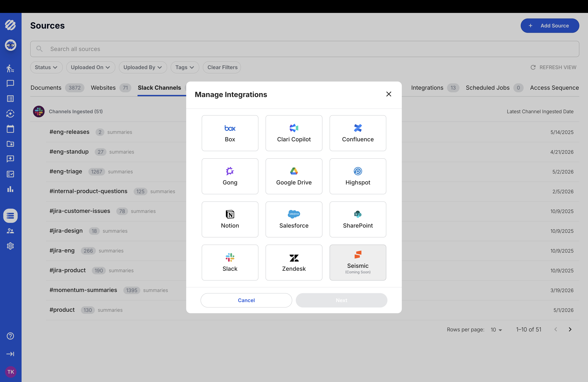588x382 pixels.
Task: Click the Add Source button
Action: [550, 26]
